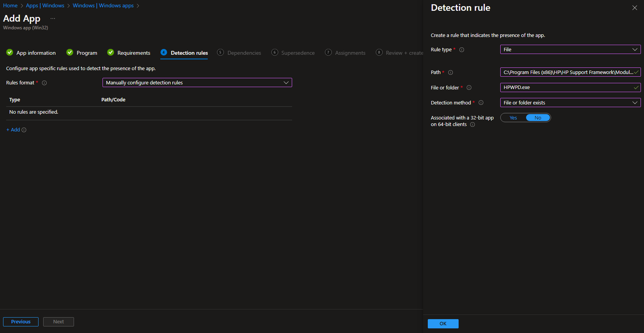This screenshot has width=644, height=333.
Task: Click the info icon beside the Add link
Action: tap(24, 130)
